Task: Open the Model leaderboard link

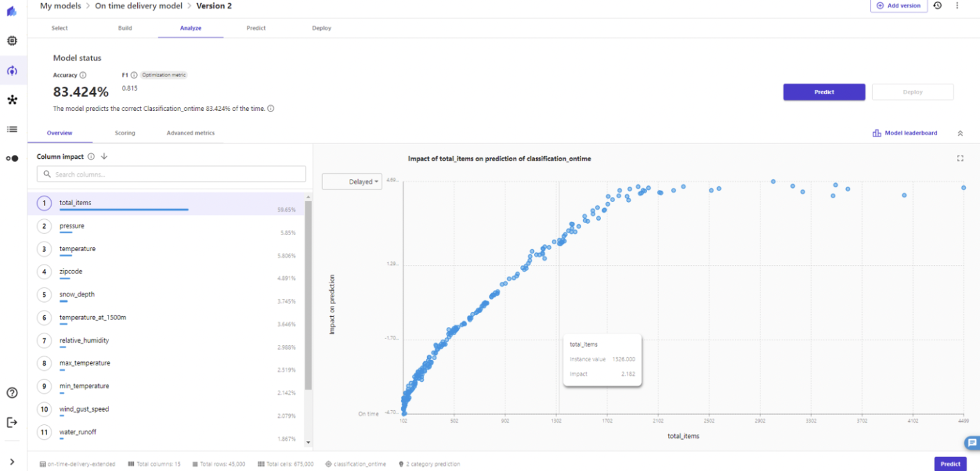Action: point(905,133)
